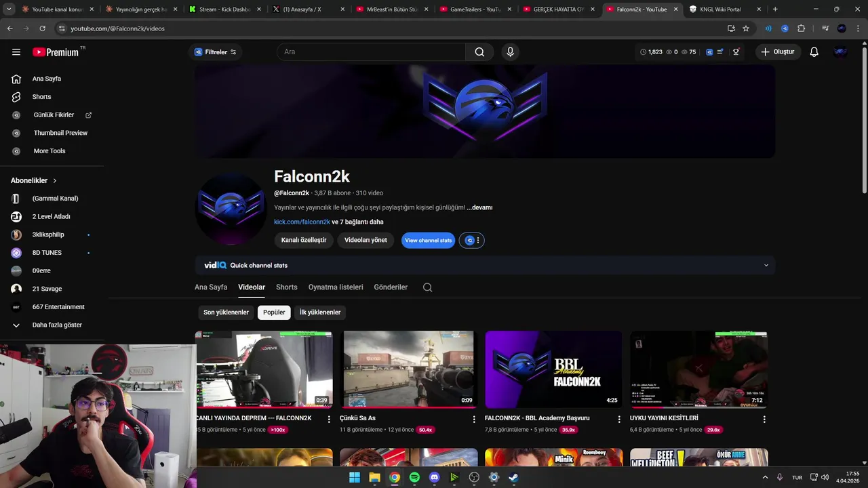
Task: Open kick.com/falconn2k link
Action: click(x=302, y=222)
